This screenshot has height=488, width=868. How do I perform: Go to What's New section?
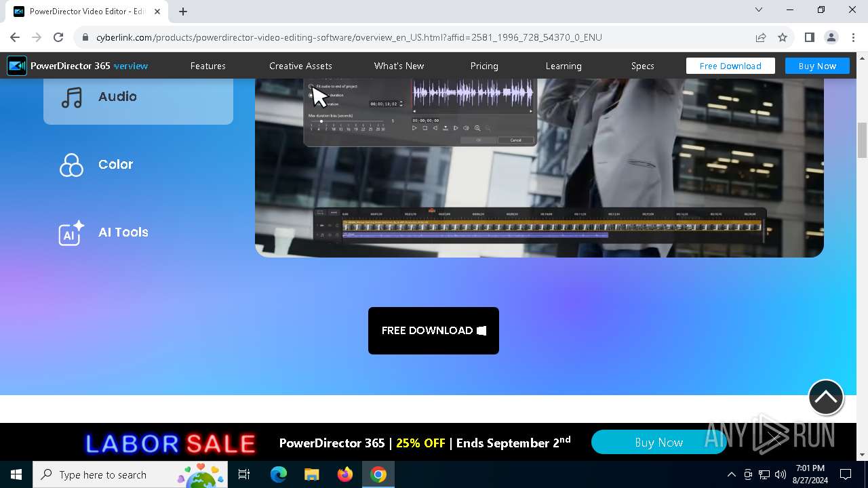coord(399,66)
